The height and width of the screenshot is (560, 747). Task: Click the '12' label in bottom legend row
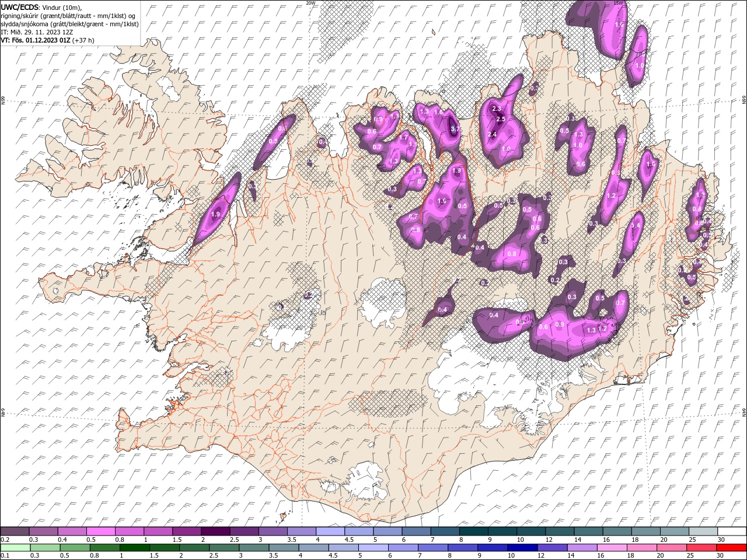542,556
